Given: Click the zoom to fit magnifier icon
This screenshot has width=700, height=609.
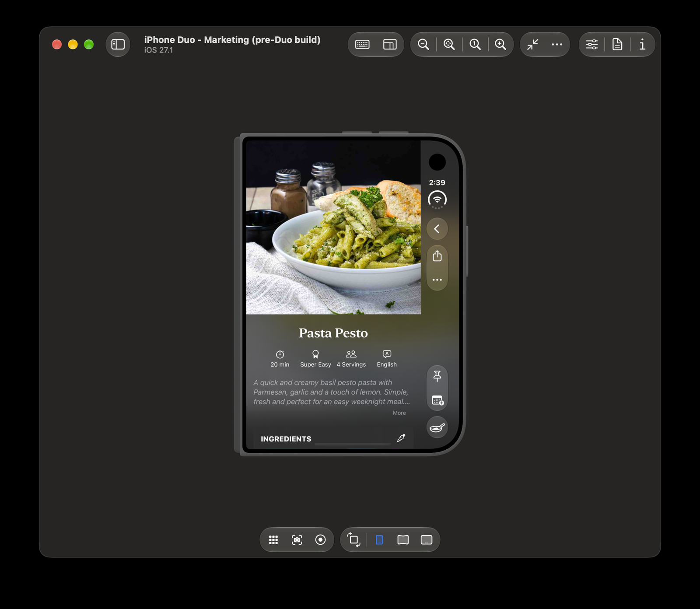Looking at the screenshot, I should pos(449,44).
